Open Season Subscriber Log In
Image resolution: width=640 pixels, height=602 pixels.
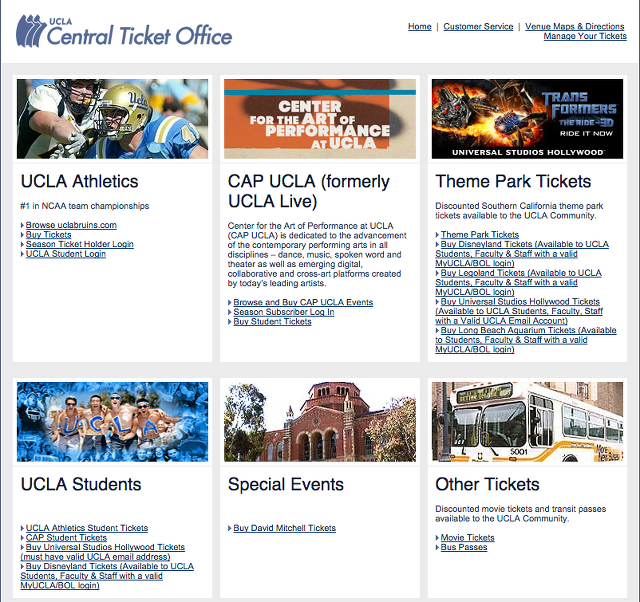pos(284,312)
